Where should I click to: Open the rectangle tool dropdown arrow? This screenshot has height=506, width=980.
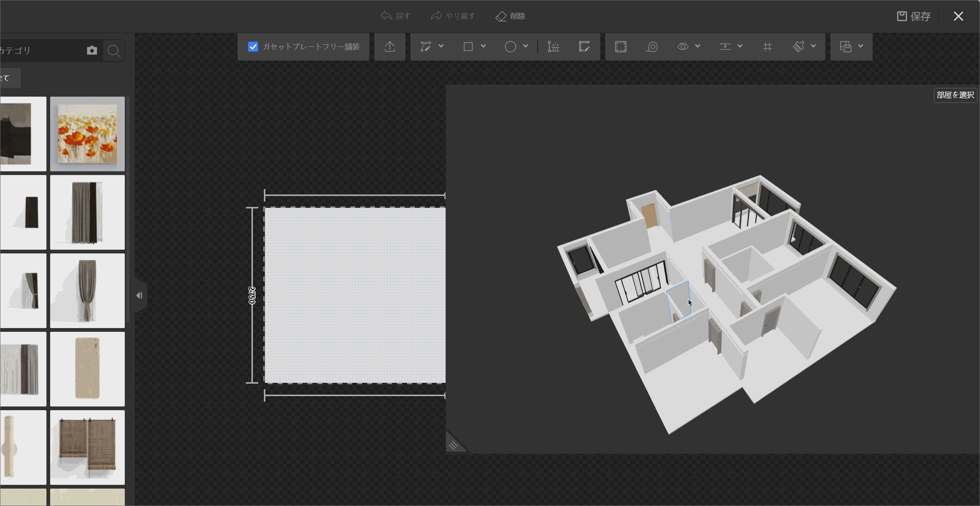(483, 46)
